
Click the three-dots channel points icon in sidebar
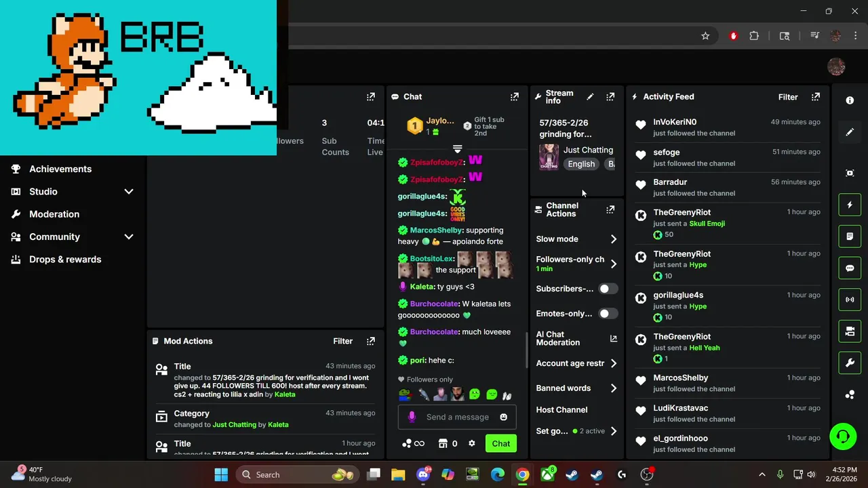pyautogui.click(x=850, y=394)
